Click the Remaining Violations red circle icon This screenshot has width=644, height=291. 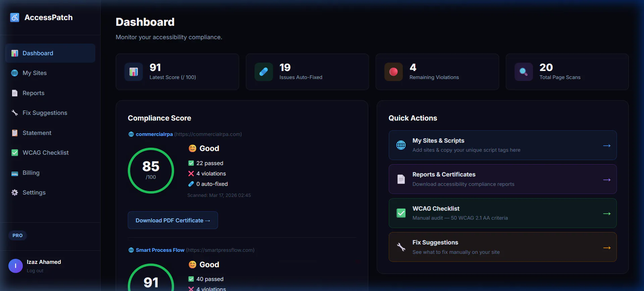click(x=393, y=72)
